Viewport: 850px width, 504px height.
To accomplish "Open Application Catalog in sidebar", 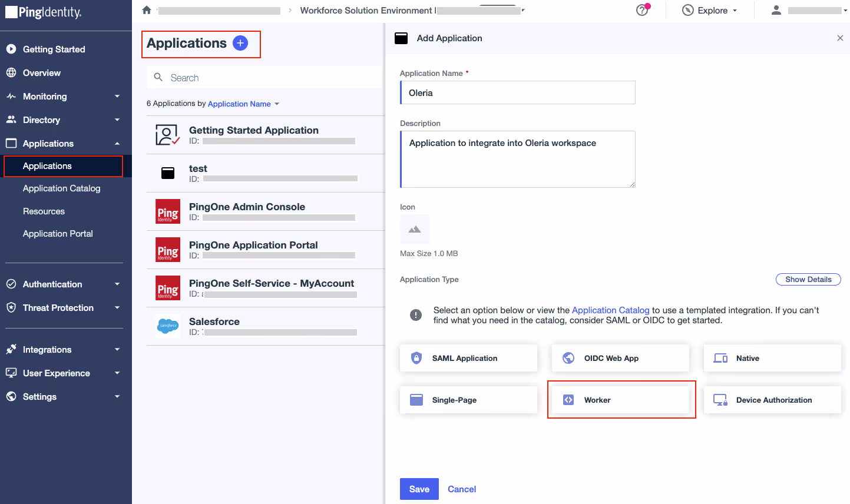I will coord(61,188).
